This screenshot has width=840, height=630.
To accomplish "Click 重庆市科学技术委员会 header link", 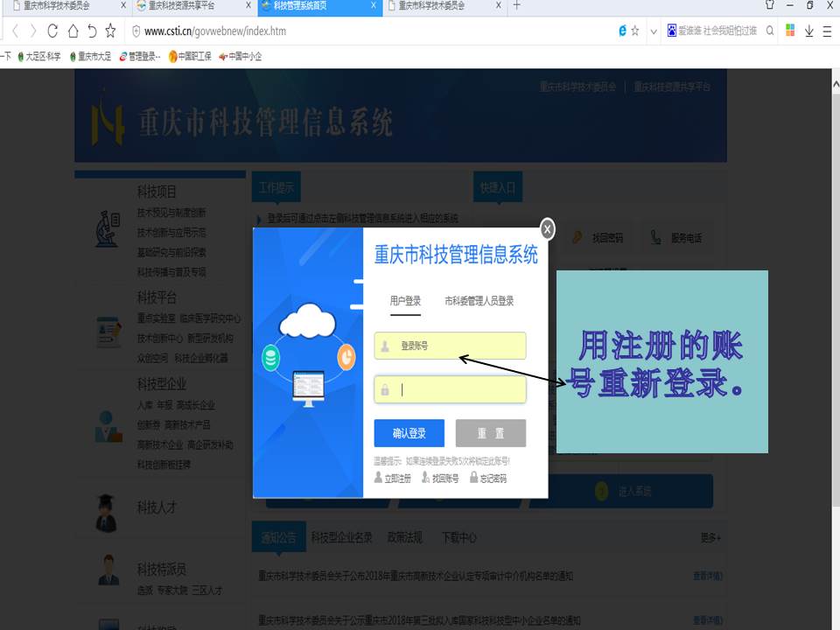I will coord(577,87).
